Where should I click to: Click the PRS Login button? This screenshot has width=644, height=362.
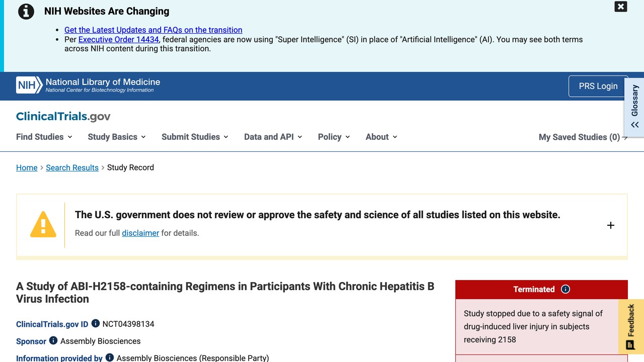598,86
